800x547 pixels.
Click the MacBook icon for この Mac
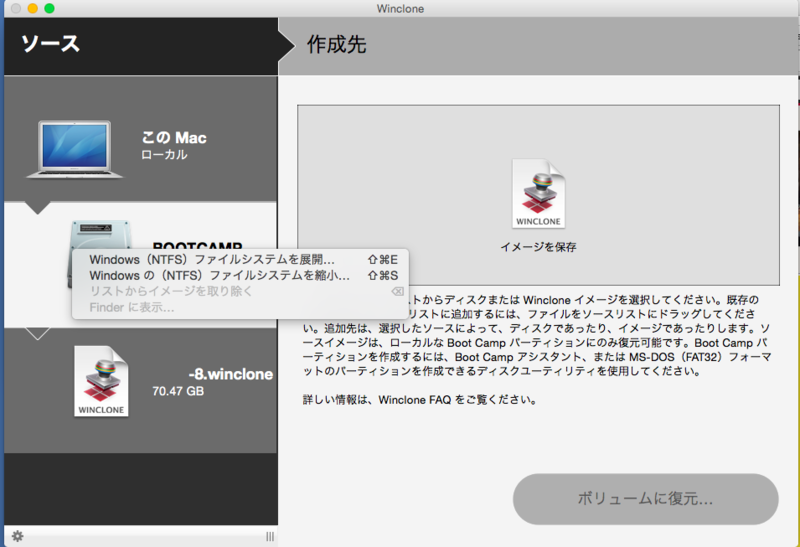pyautogui.click(x=74, y=149)
